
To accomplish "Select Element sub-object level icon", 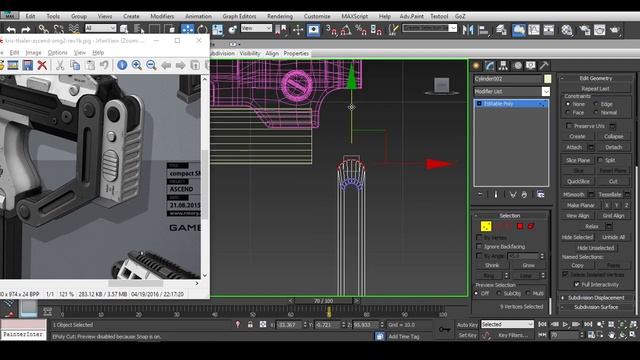I will tap(531, 226).
